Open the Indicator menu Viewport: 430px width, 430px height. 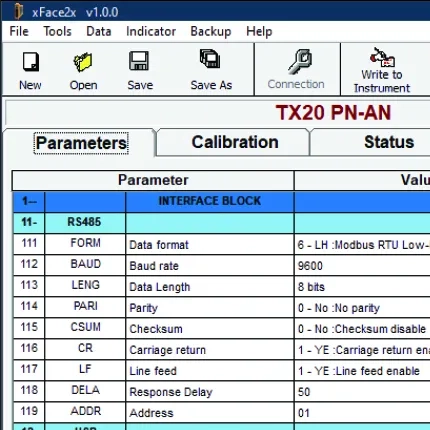(151, 31)
